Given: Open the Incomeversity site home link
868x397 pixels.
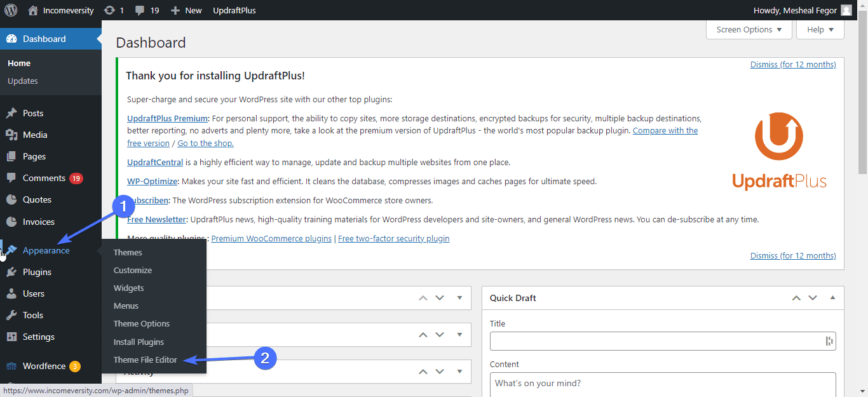Looking at the screenshot, I should [x=61, y=10].
